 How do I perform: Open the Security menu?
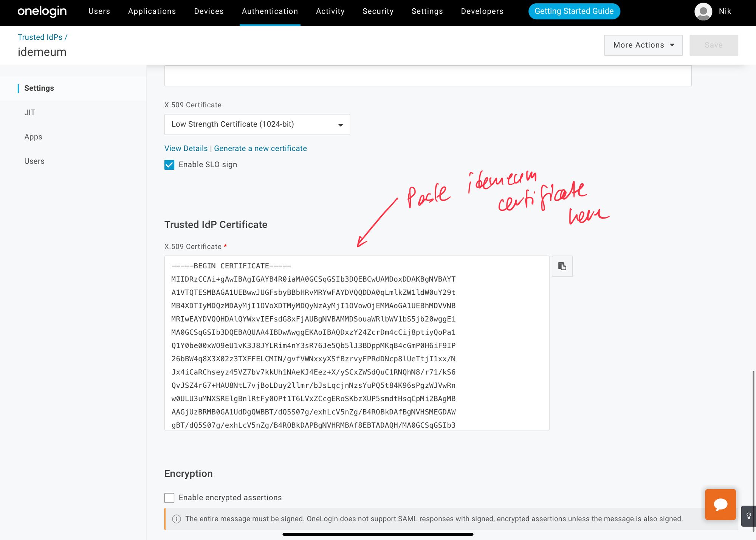click(x=378, y=11)
